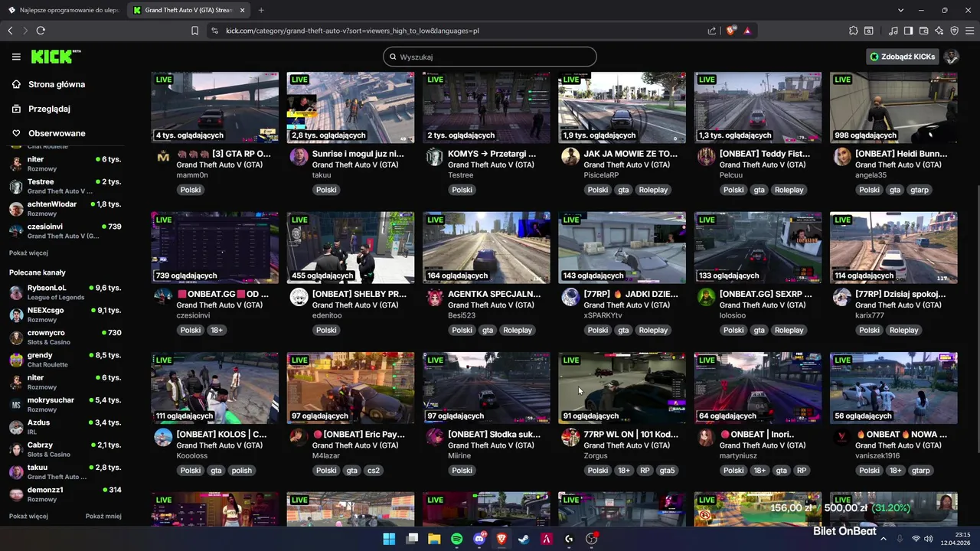Open Windows Start menu
The image size is (980, 551).
click(389, 539)
